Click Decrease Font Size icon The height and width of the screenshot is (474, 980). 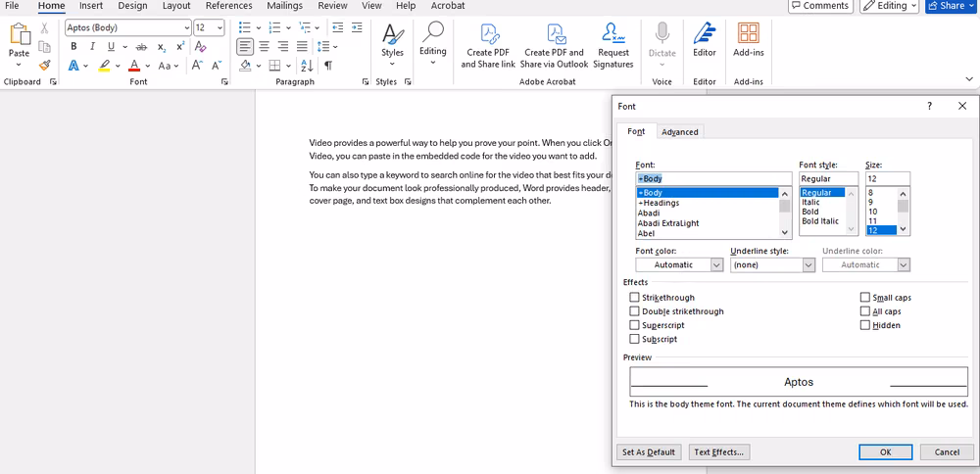pos(217,66)
